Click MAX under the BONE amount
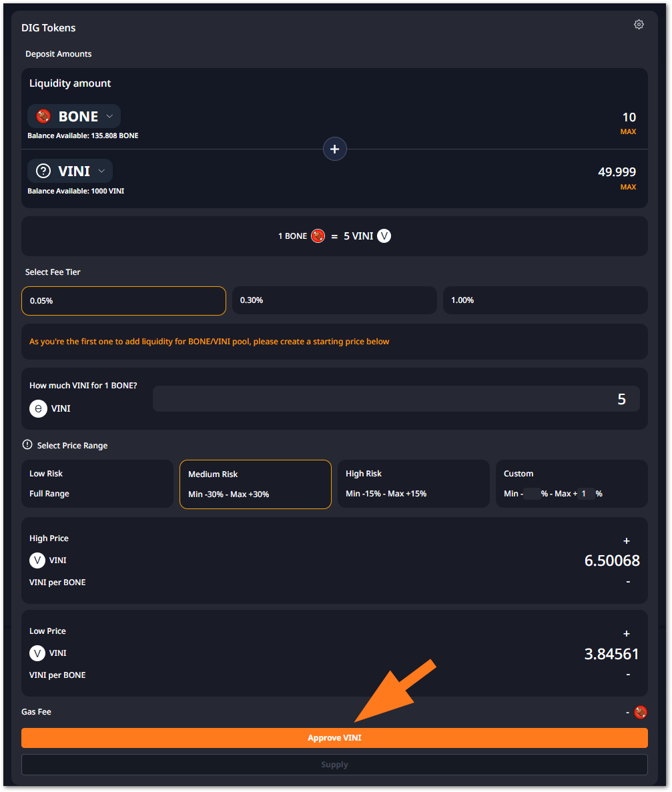The width and height of the screenshot is (672, 792). click(x=628, y=132)
